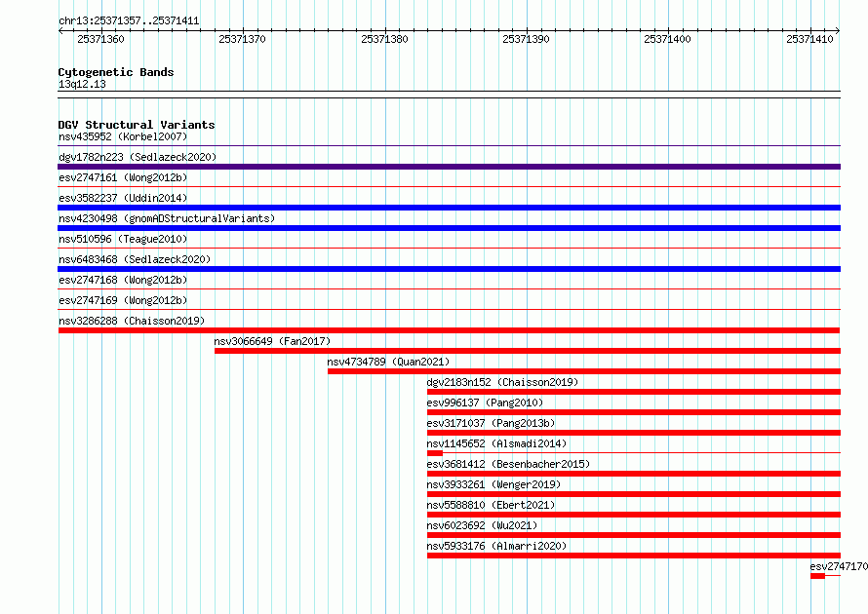This screenshot has height=614, width=868.
Task: Open nsv3933261 (Wenger2019) variant label
Action: (x=493, y=484)
